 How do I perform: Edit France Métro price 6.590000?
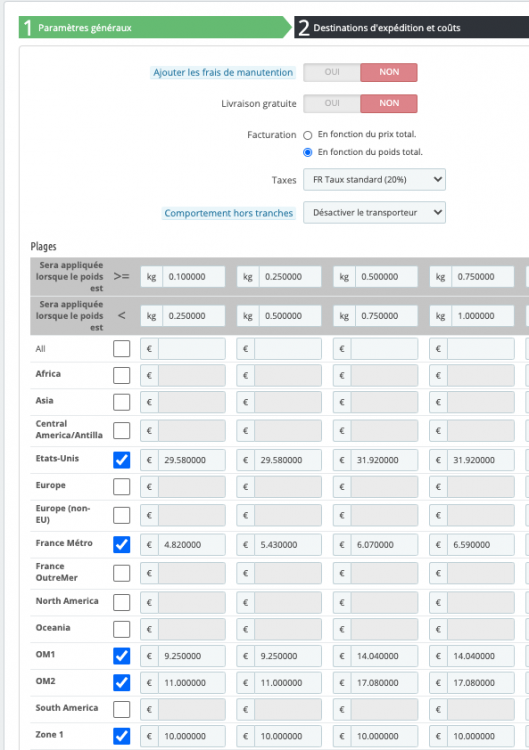(481, 545)
